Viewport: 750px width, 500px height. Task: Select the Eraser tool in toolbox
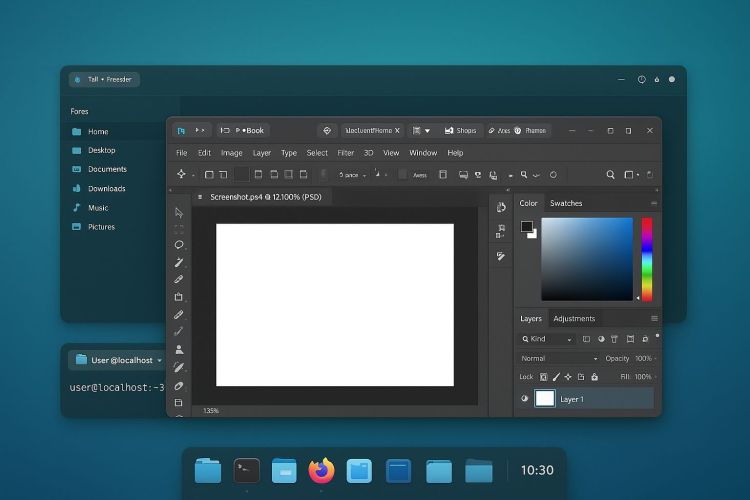pyautogui.click(x=179, y=385)
